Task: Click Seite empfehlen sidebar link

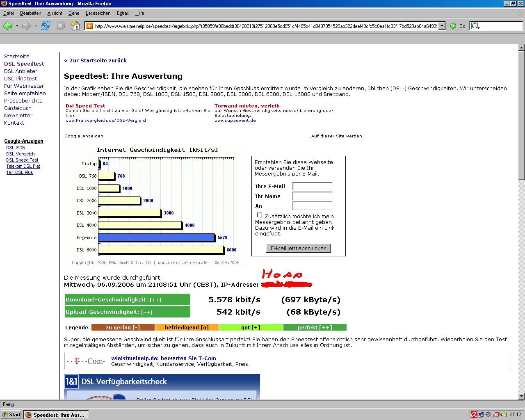Action: [25, 93]
